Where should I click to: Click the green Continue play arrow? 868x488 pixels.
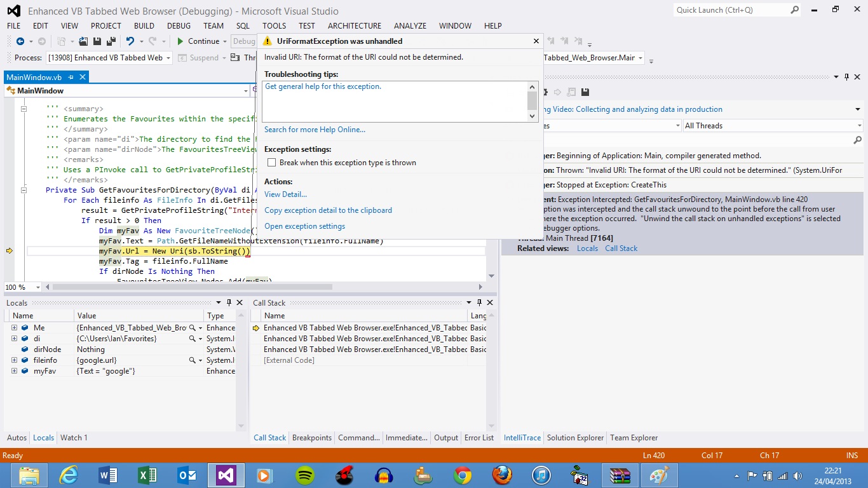pos(180,41)
